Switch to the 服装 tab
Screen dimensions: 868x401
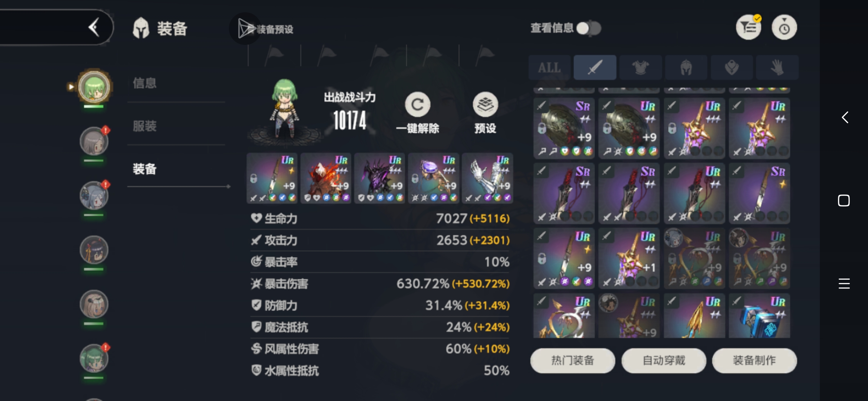point(145,126)
